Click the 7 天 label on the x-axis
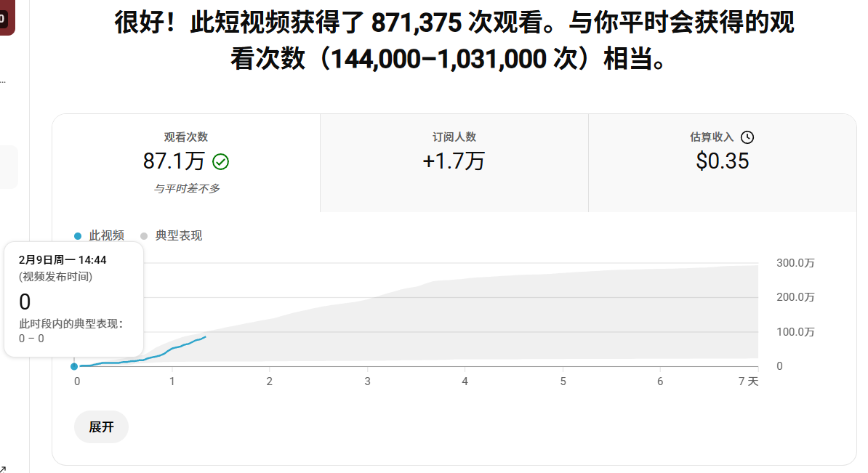Viewport: 868px width, 473px height. coord(747,381)
